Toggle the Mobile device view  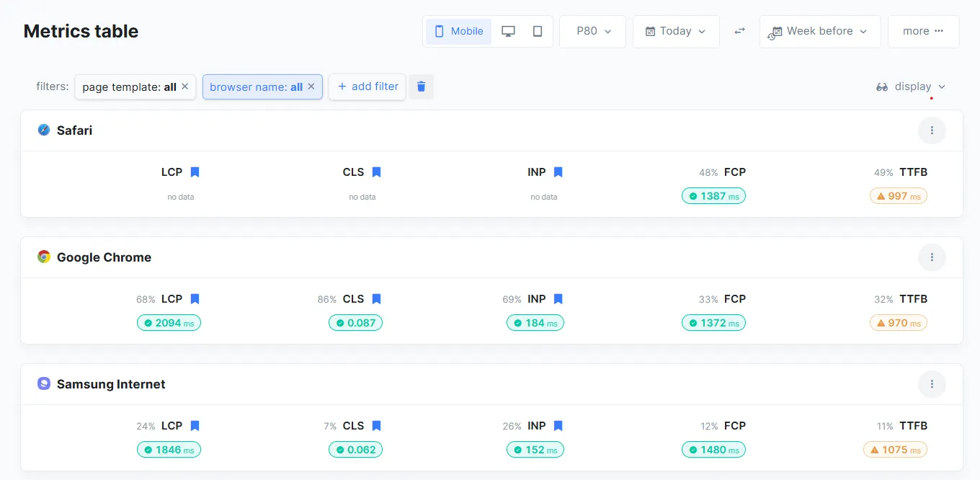[459, 32]
